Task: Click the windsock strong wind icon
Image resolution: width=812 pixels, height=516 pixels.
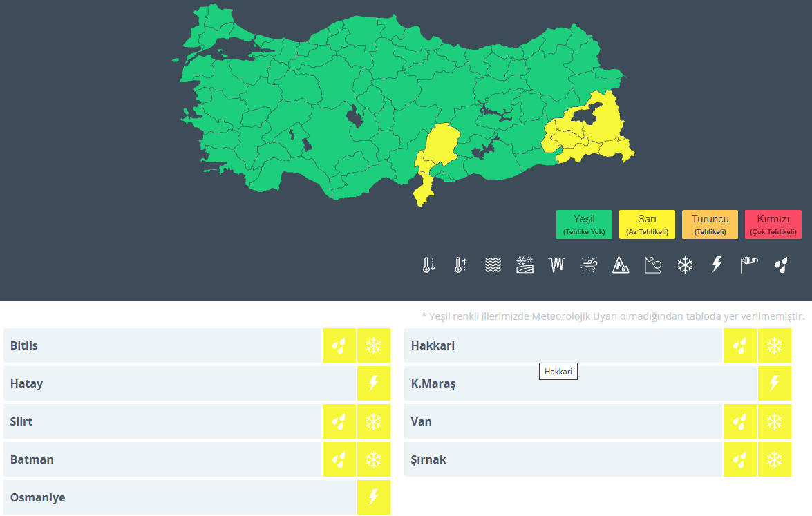Action: pos(749,265)
